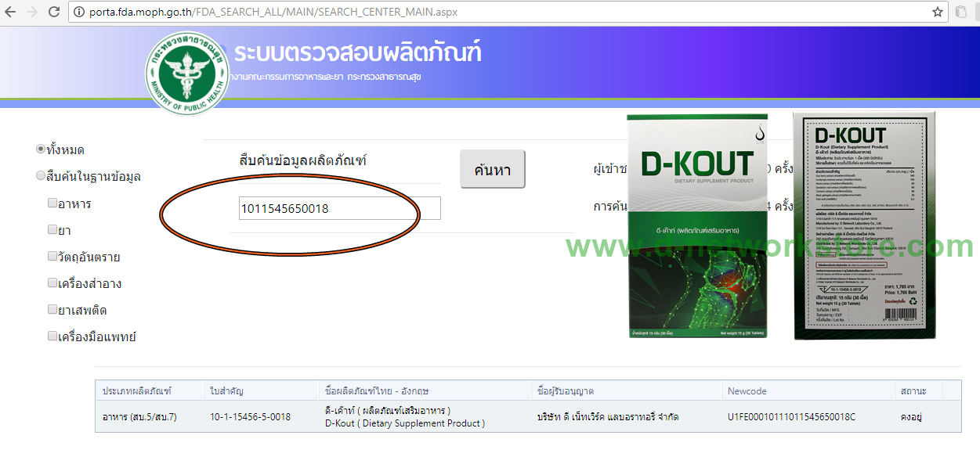Check the เครื่องมือแพทย์ checkbox
The height and width of the screenshot is (457, 980).
pos(52,336)
